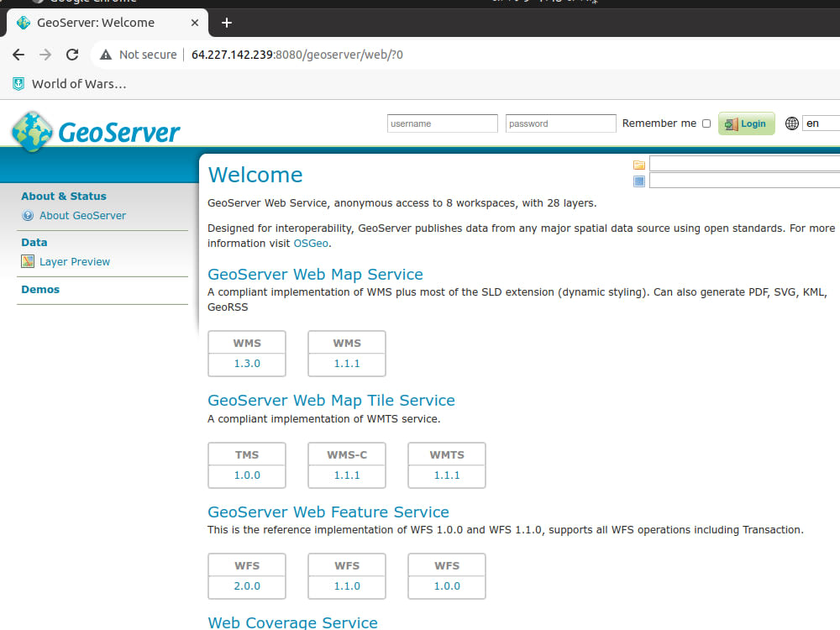Click the Not secure warning icon
Screen dimensions: 840x630
(x=106, y=55)
